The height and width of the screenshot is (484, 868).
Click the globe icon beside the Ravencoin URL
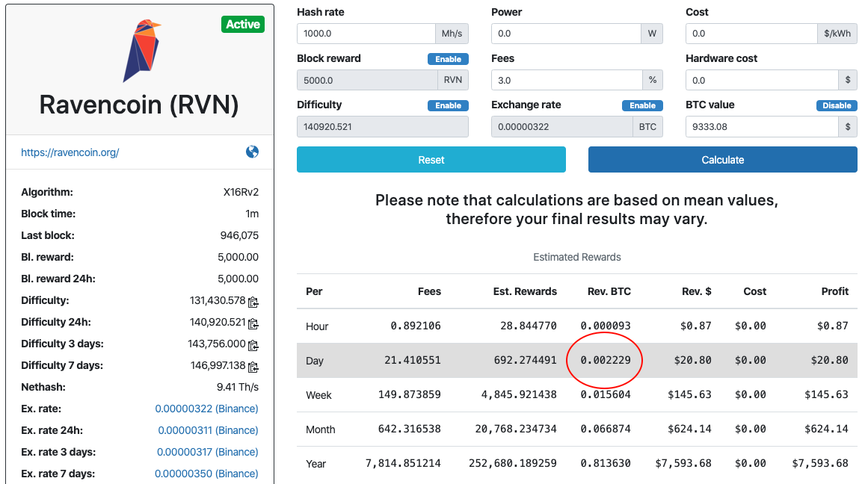point(252,152)
